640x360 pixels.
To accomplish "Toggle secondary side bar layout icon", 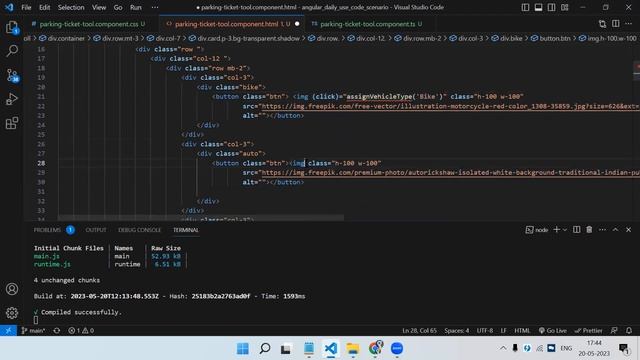I will coord(551,7).
